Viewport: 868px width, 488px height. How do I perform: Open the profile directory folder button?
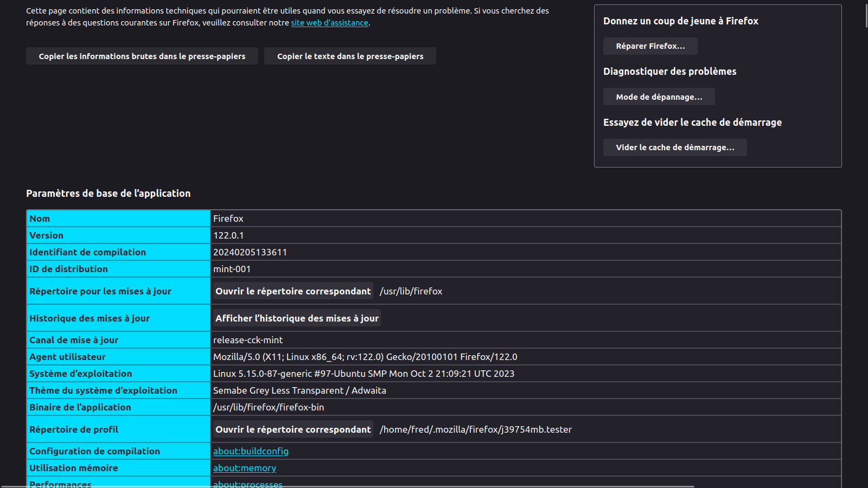(x=293, y=429)
